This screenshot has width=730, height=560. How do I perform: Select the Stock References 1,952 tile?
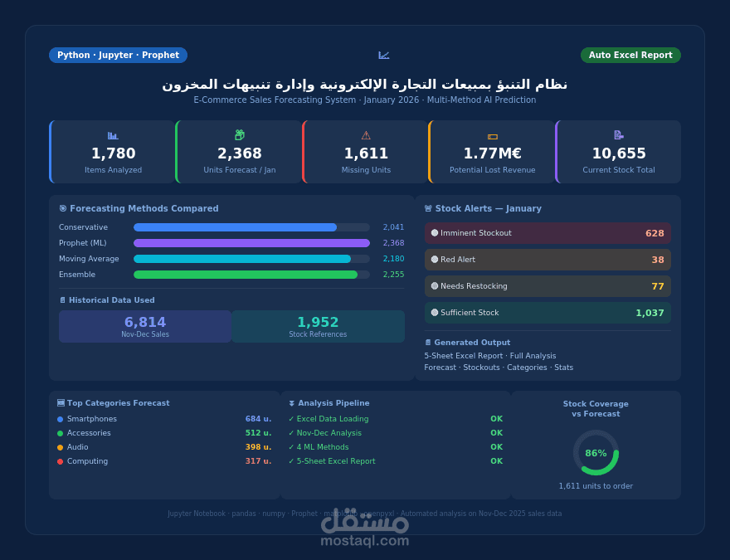coord(318,326)
